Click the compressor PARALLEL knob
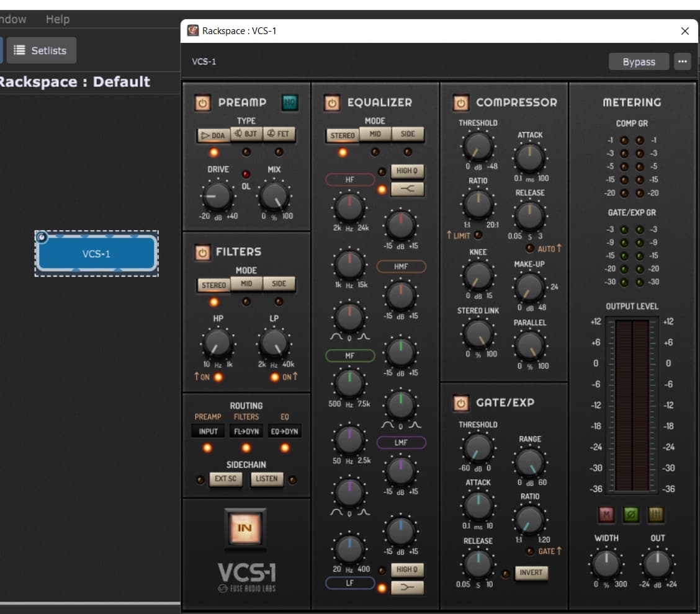700x614 pixels. pyautogui.click(x=529, y=345)
